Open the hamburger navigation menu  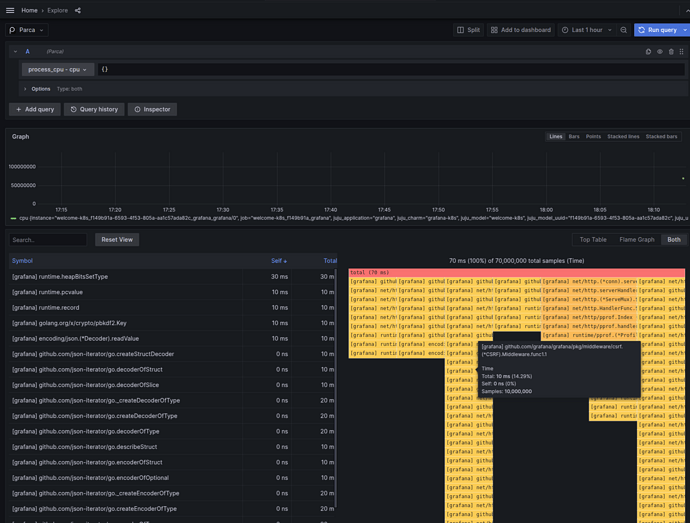pos(10,10)
